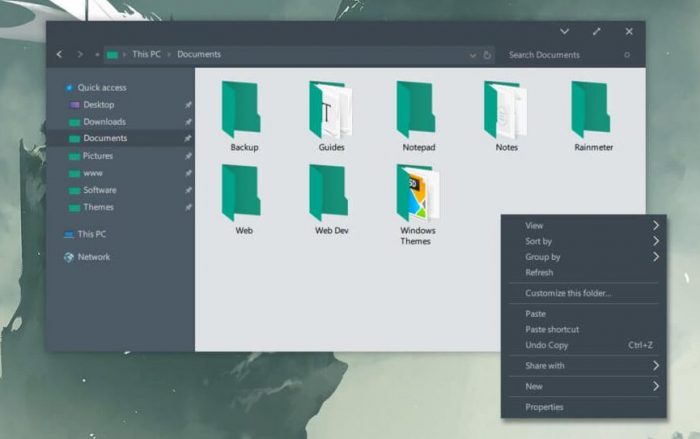
Task: Select the Notes folder icon
Action: (505, 109)
